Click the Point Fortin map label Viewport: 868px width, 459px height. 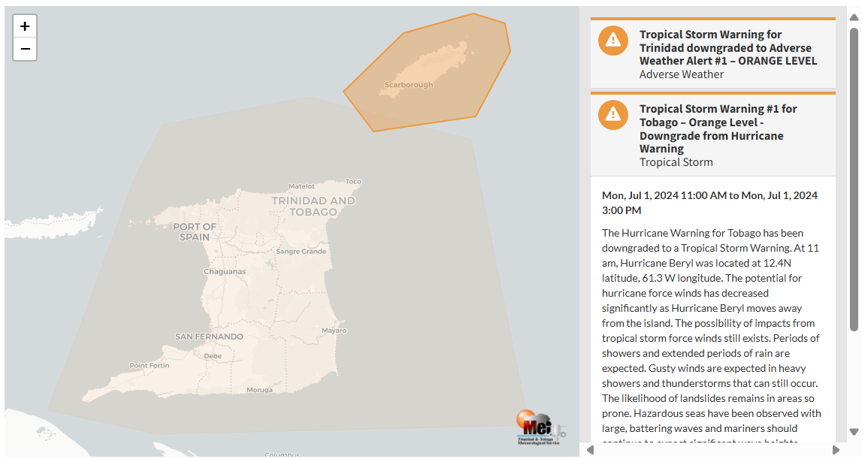coord(150,365)
